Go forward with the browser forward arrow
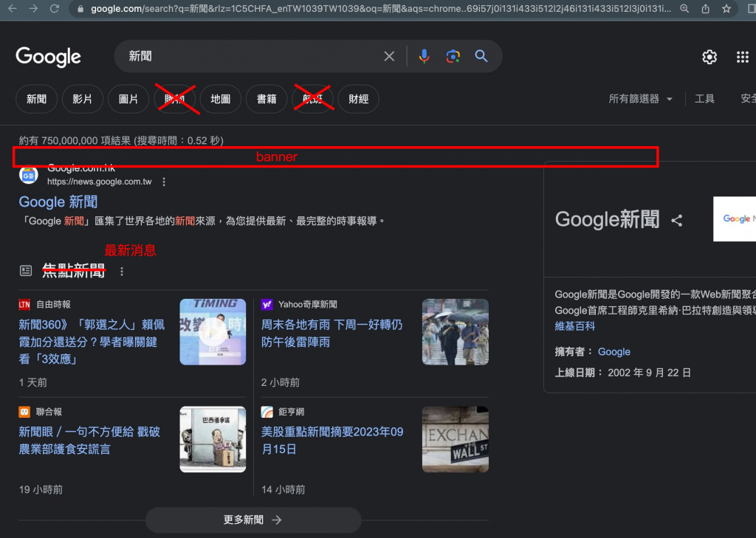756x538 pixels. [x=33, y=8]
